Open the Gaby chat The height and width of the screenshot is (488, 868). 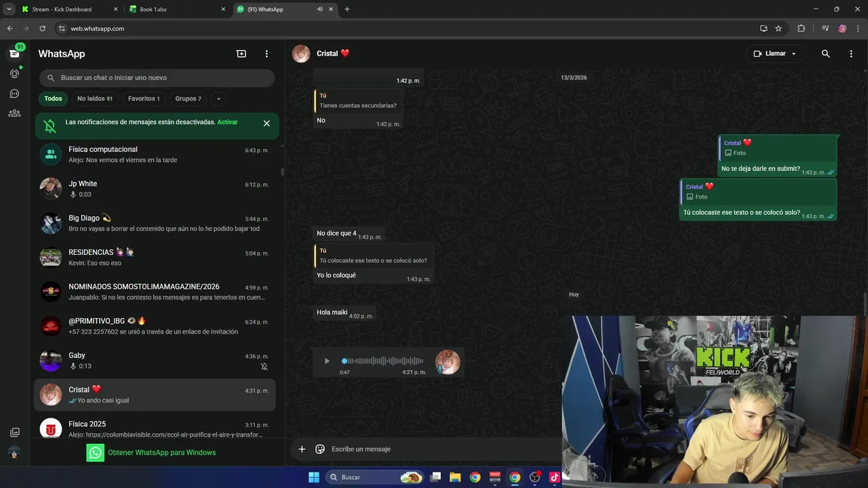point(155,361)
